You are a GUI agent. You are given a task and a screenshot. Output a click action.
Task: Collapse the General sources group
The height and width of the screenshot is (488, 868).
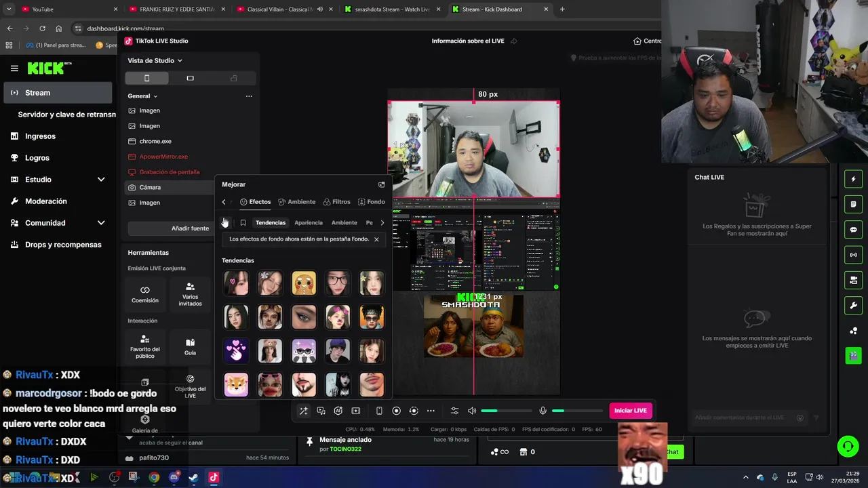142,96
